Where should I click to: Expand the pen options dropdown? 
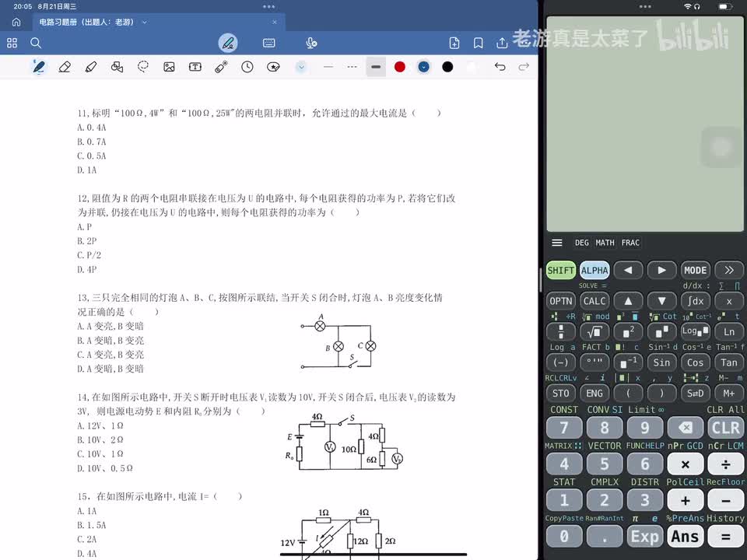[x=301, y=67]
